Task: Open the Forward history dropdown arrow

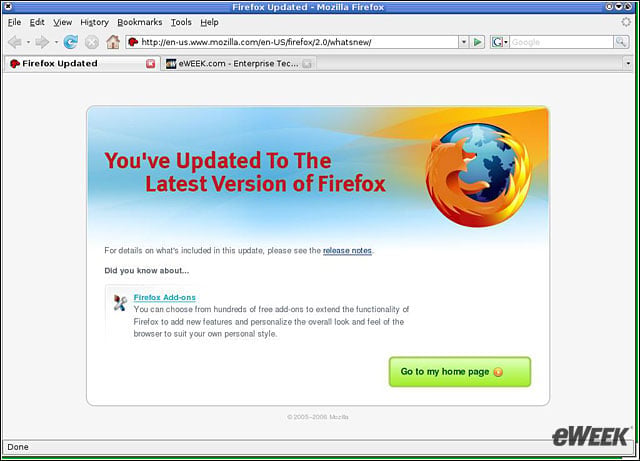Action: click(x=56, y=42)
